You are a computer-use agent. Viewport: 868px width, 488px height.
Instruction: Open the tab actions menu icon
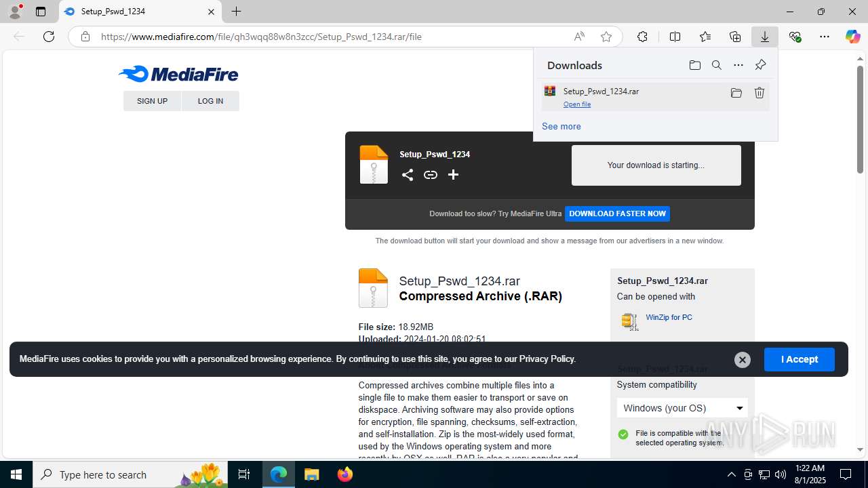(41, 12)
